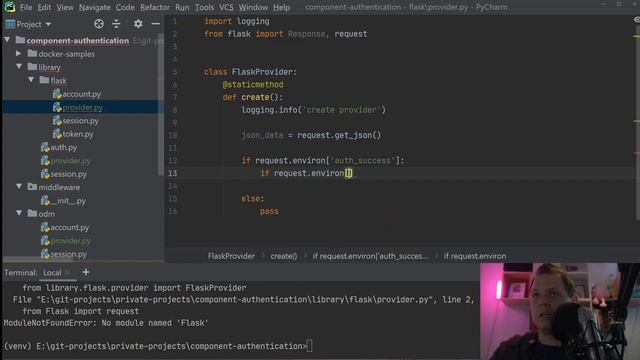Click Python file icon of auth.py
Image resolution: width=640 pixels, height=360 pixels.
(45, 147)
